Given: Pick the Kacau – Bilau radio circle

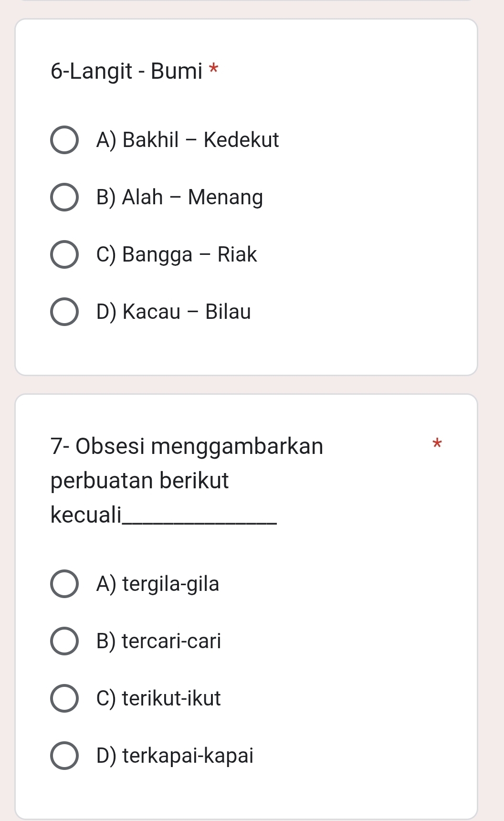Looking at the screenshot, I should pyautogui.click(x=64, y=312).
